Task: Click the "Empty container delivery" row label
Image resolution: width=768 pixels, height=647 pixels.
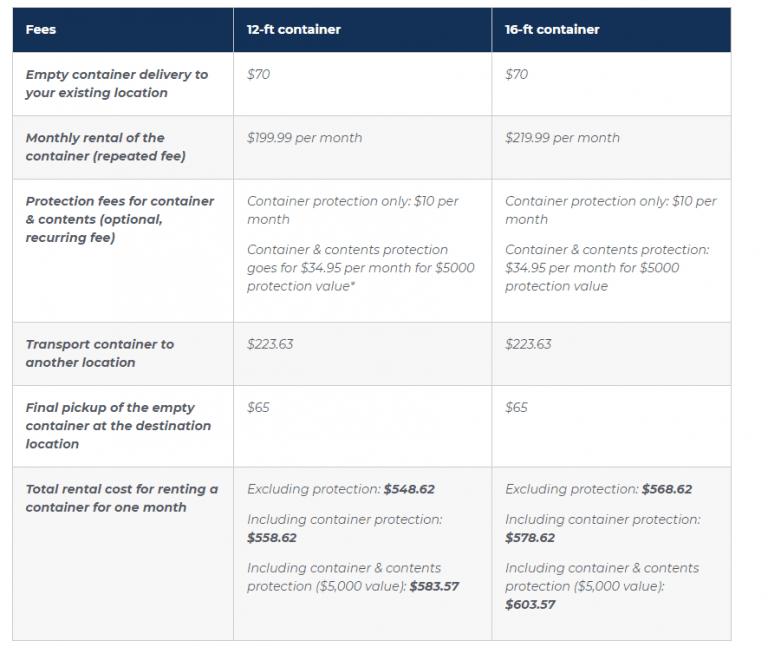Action: tap(116, 84)
